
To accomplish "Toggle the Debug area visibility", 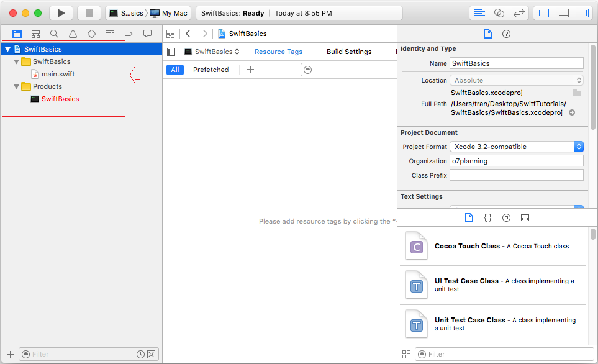I will 563,13.
